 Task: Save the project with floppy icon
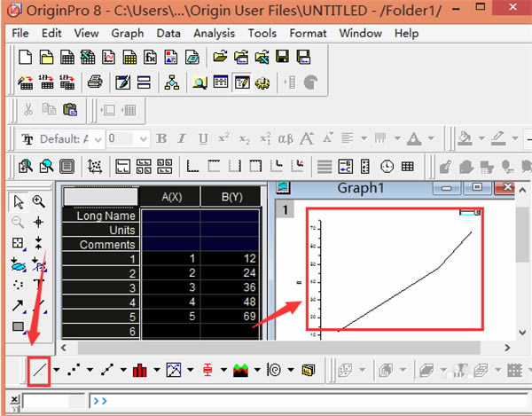(282, 57)
